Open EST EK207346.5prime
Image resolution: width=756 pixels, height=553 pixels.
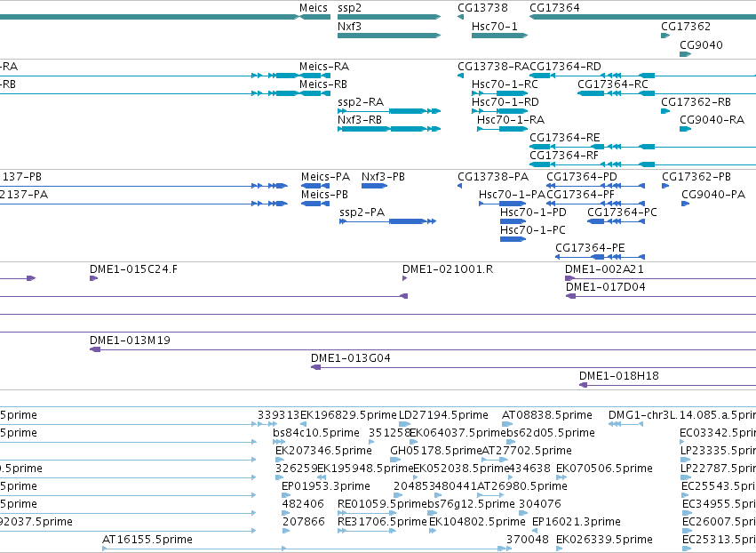click(x=323, y=451)
